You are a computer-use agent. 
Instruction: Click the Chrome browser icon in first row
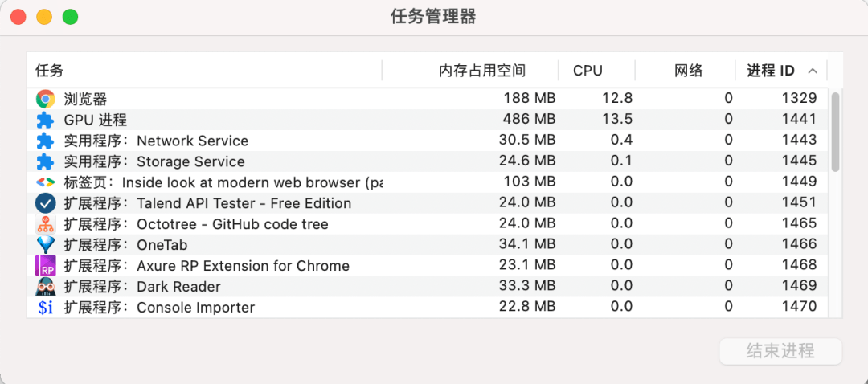tap(45, 99)
